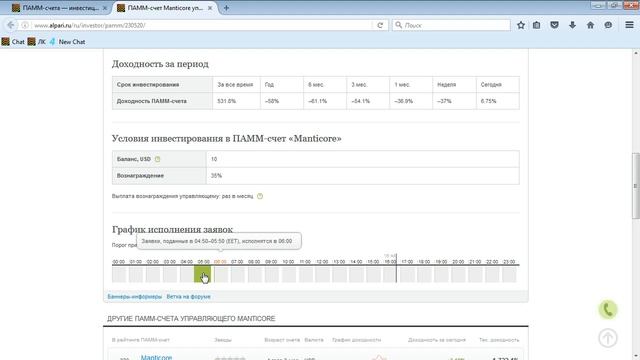Click the green phone callback icon
Image resolution: width=640 pixels, height=360 pixels.
click(608, 310)
